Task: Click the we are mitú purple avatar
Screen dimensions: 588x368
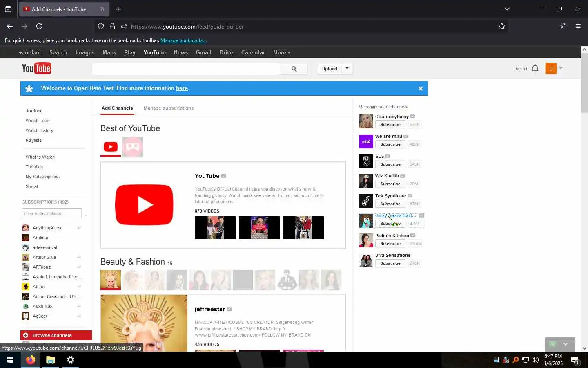Action: pos(366,141)
